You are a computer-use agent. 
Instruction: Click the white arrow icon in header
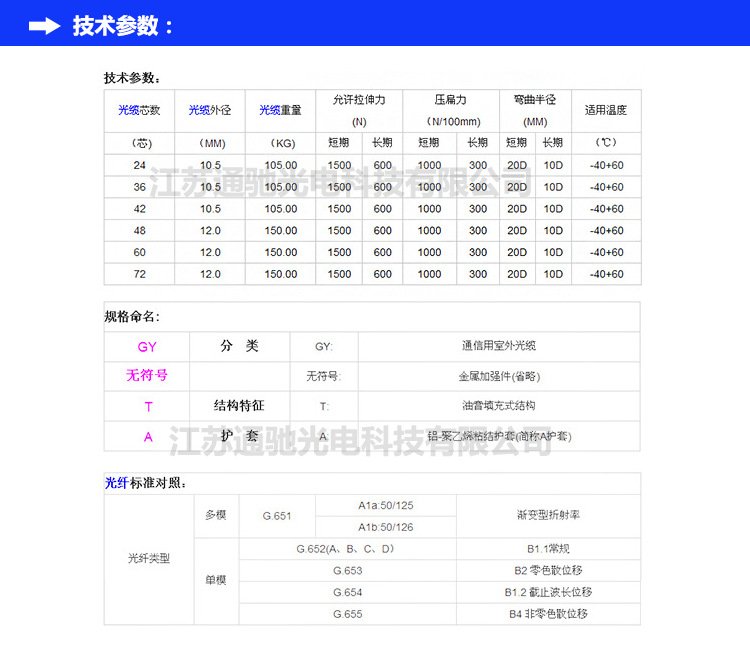pos(44,26)
